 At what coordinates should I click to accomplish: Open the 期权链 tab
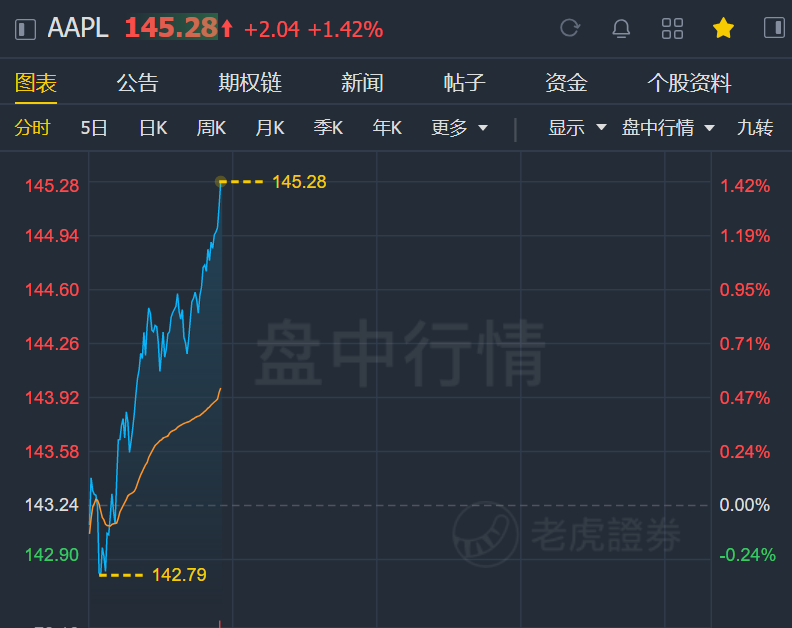tap(250, 83)
